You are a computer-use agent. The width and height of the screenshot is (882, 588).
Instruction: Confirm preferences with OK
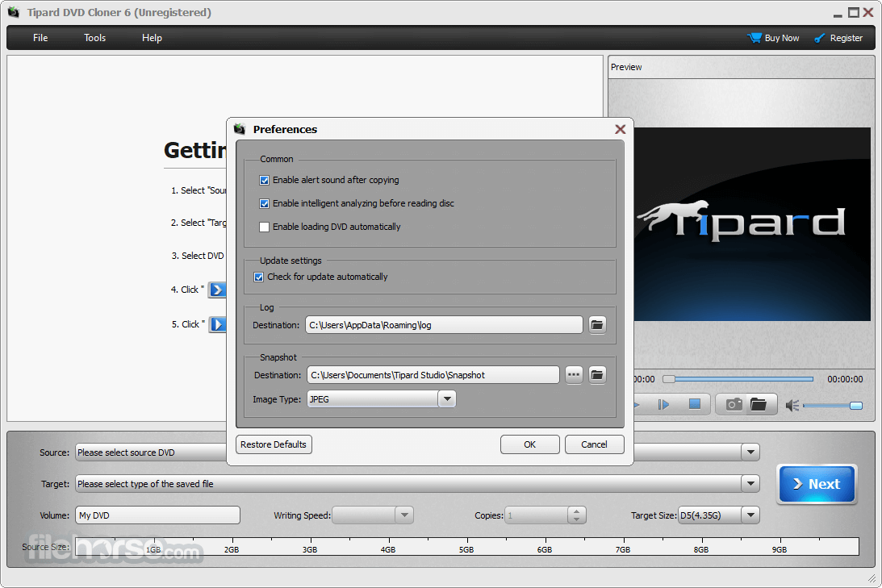(530, 444)
